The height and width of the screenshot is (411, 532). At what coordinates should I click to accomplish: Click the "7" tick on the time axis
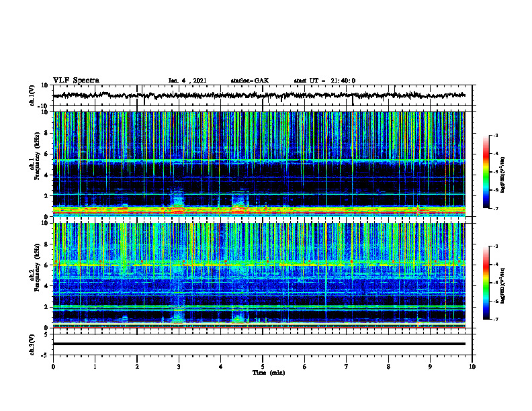pos(347,367)
